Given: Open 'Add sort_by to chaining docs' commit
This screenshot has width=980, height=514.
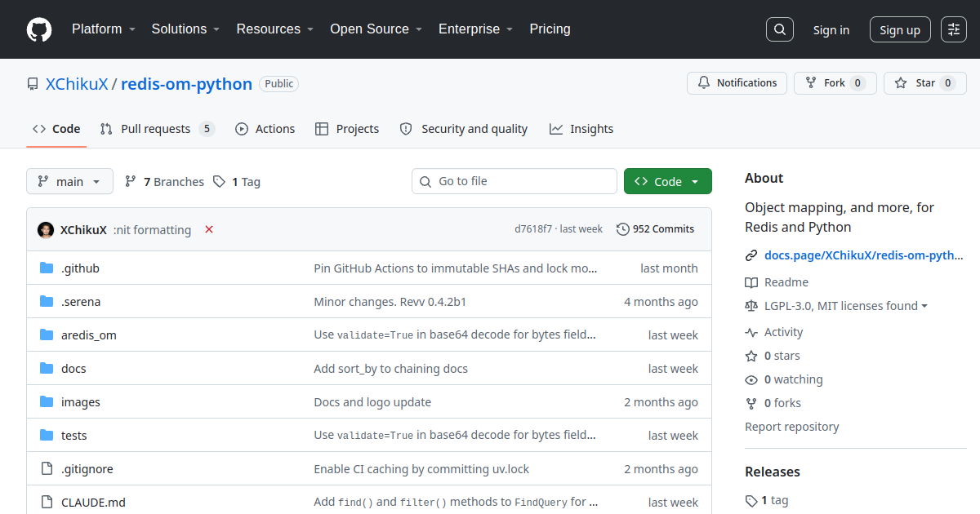Looking at the screenshot, I should tap(390, 369).
